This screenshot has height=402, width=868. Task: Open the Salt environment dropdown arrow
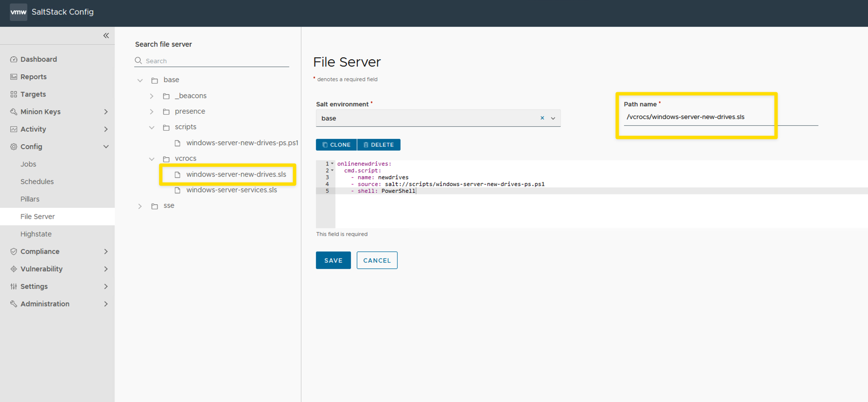pos(553,118)
